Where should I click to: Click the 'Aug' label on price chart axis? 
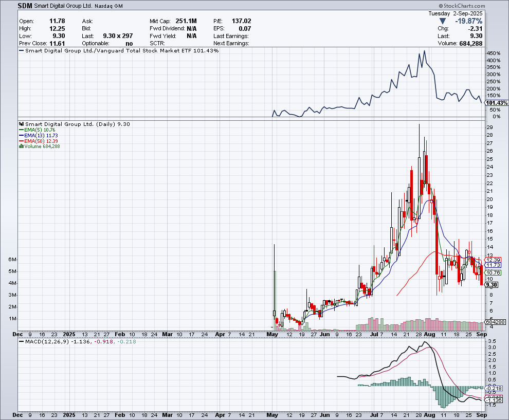pos(429,334)
